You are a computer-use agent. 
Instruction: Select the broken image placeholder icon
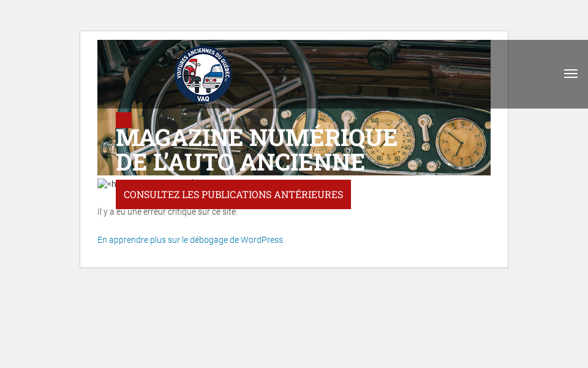click(102, 183)
